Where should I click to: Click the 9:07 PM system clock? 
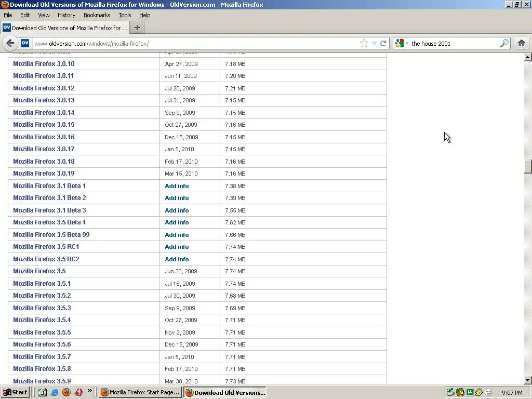tap(512, 393)
